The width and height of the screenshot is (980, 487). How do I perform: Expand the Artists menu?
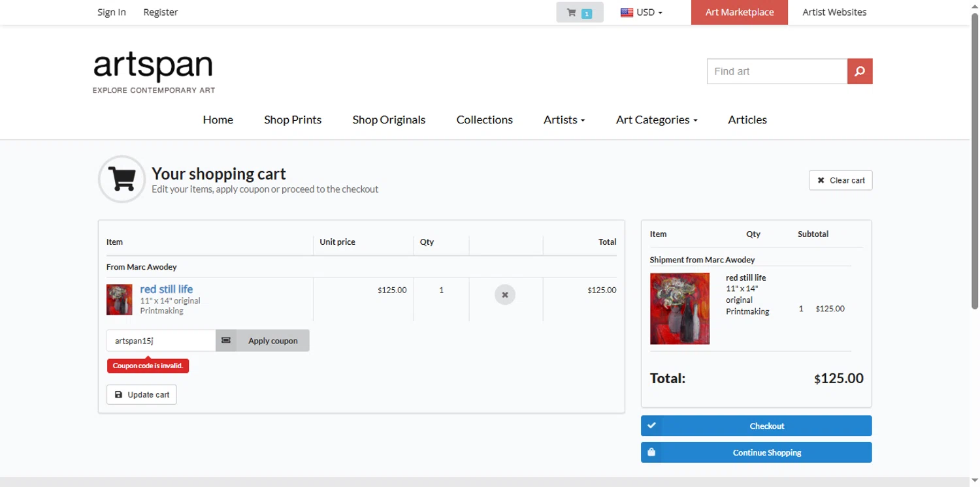564,119
